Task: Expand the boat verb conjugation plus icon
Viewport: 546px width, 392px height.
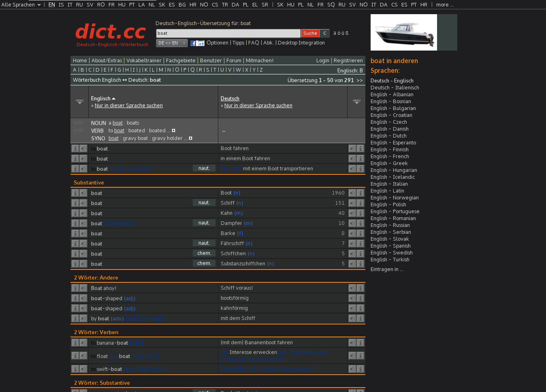Action: click(173, 130)
